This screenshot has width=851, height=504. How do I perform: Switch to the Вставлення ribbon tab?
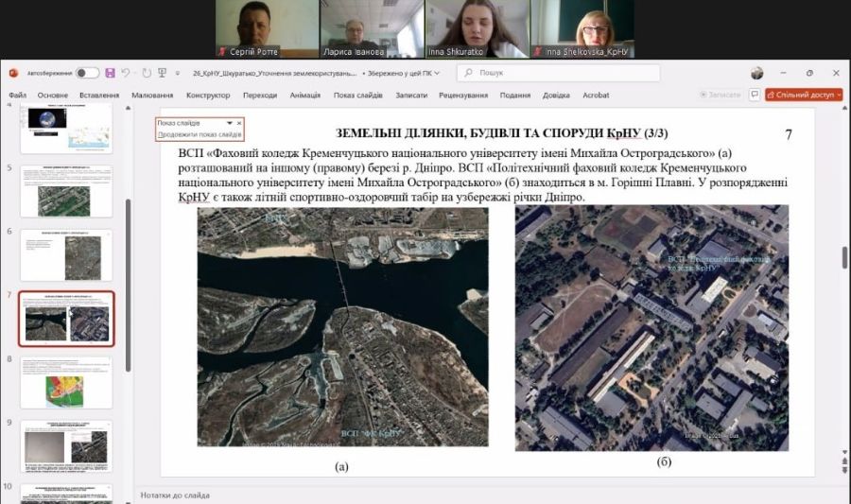pos(99,95)
